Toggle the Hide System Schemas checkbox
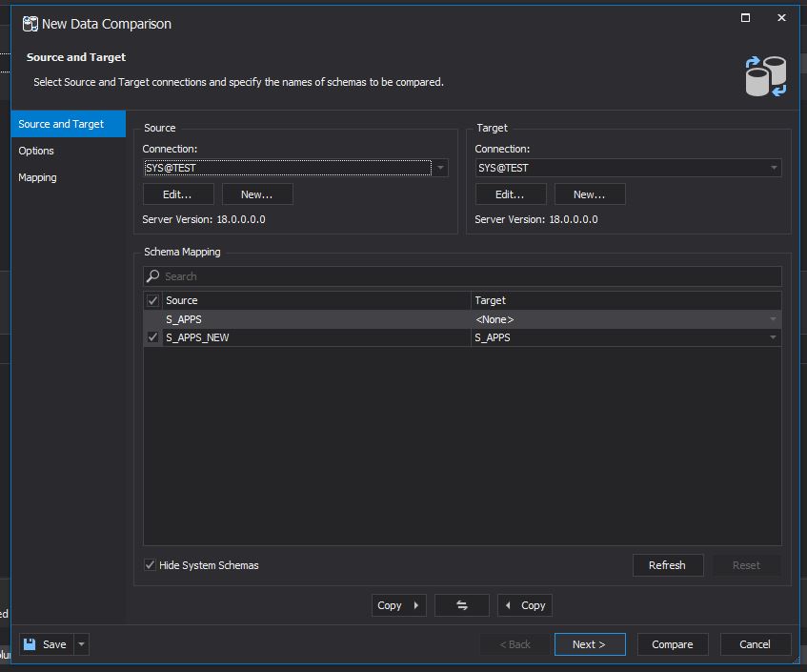Image resolution: width=807 pixels, height=672 pixels. click(x=151, y=565)
